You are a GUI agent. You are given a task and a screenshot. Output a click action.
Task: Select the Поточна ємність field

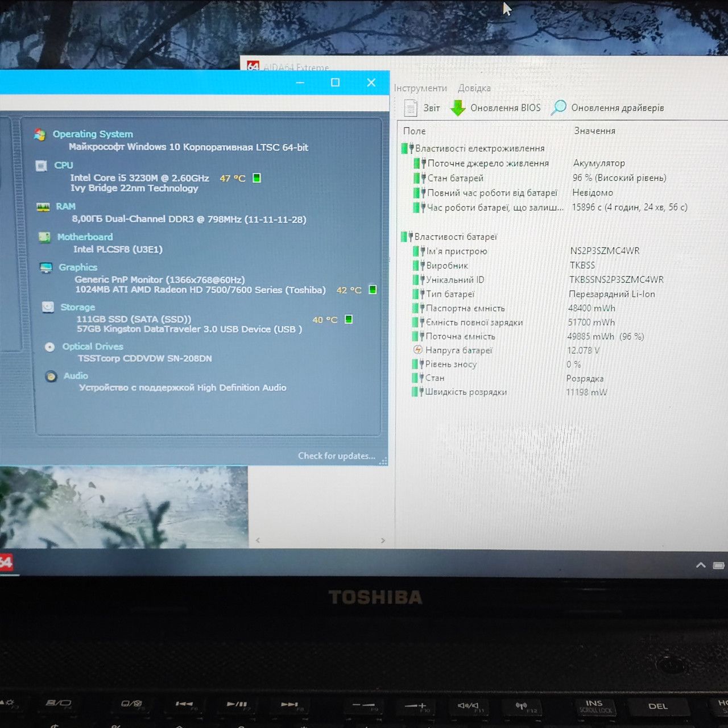point(460,336)
